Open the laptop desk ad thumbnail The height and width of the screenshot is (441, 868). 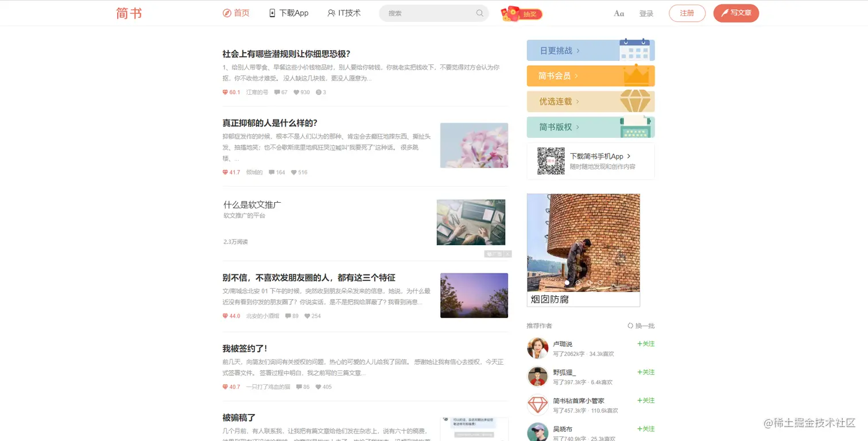pyautogui.click(x=471, y=222)
